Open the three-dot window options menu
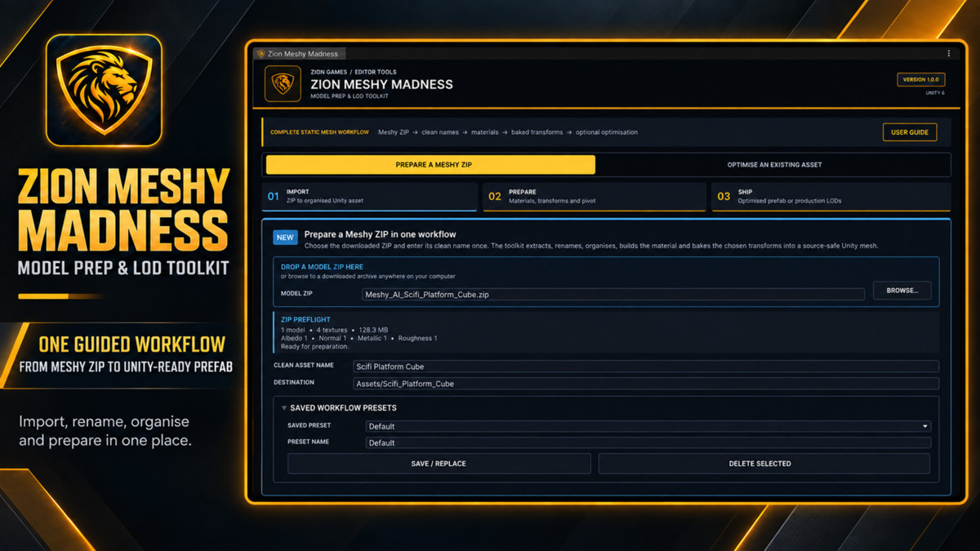Screen dimensions: 980x551 (x=949, y=54)
